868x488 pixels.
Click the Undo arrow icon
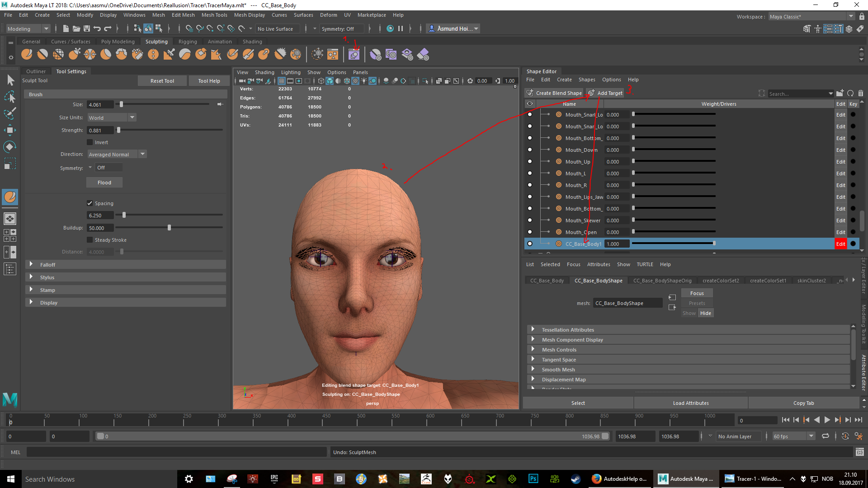(x=97, y=28)
